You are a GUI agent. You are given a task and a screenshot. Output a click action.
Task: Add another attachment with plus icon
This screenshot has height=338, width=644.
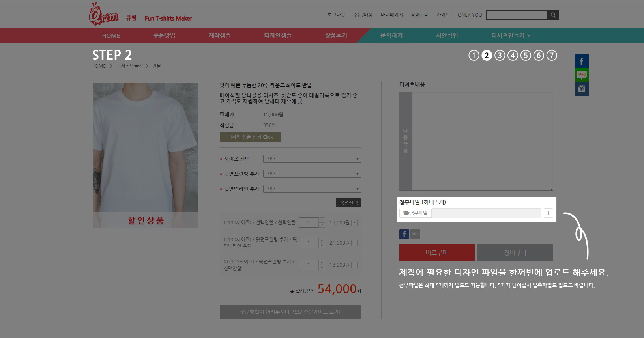(548, 213)
